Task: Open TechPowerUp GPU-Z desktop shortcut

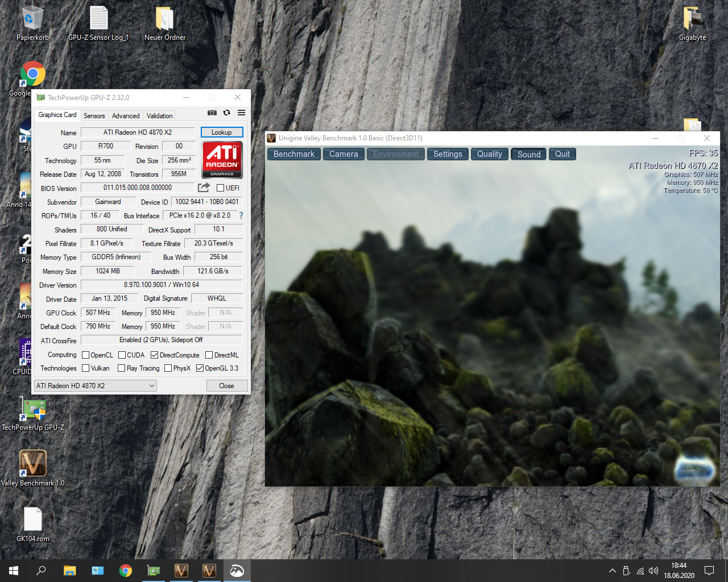Action: [33, 414]
